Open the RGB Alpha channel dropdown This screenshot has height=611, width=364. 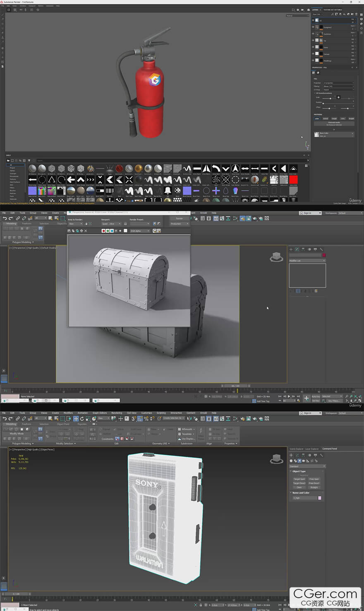[x=140, y=231]
